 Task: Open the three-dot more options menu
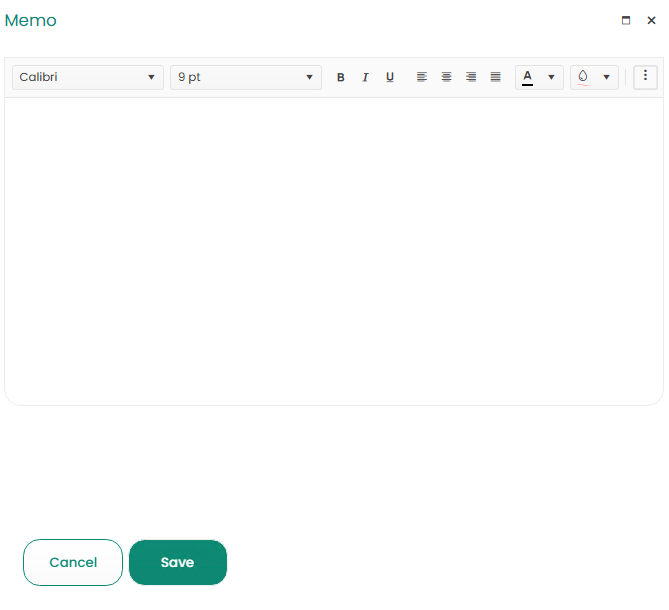645,76
